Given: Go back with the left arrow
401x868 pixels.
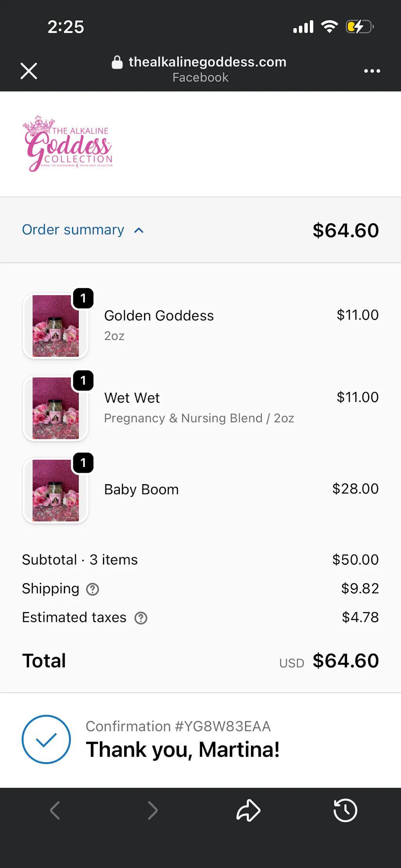Looking at the screenshot, I should (x=55, y=810).
